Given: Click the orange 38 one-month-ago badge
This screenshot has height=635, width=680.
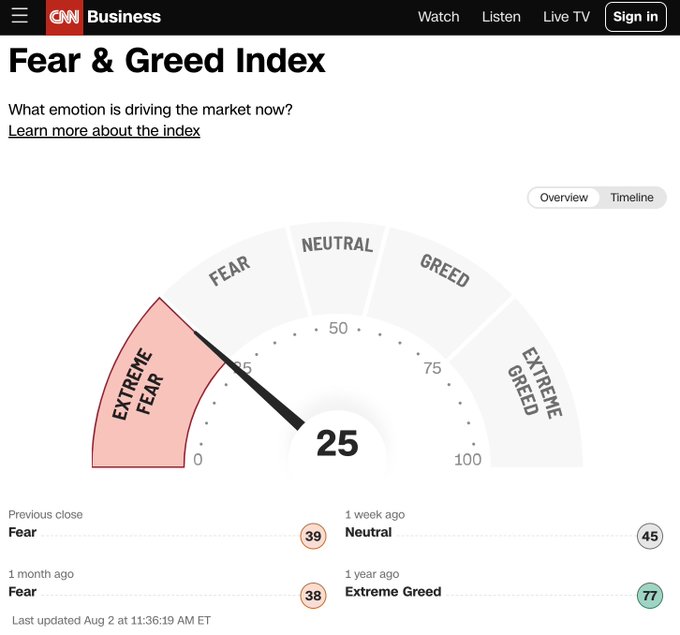Looking at the screenshot, I should (313, 596).
